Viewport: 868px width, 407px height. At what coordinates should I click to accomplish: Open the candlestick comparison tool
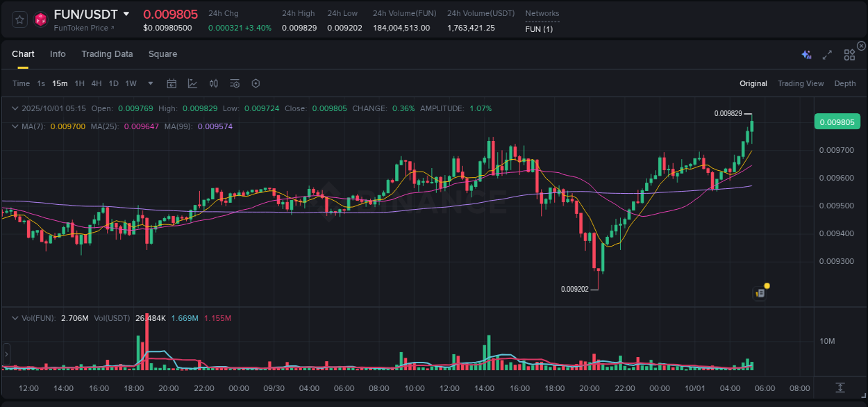[x=213, y=83]
